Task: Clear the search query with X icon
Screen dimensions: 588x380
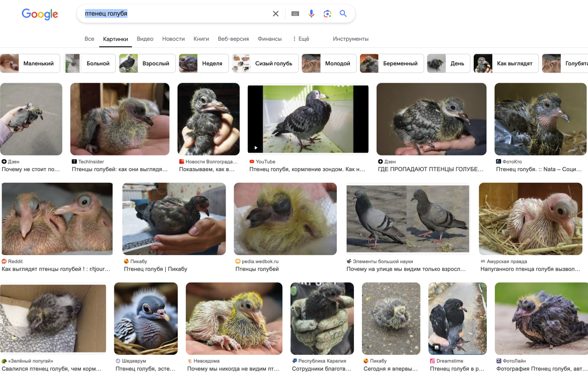Action: point(275,14)
